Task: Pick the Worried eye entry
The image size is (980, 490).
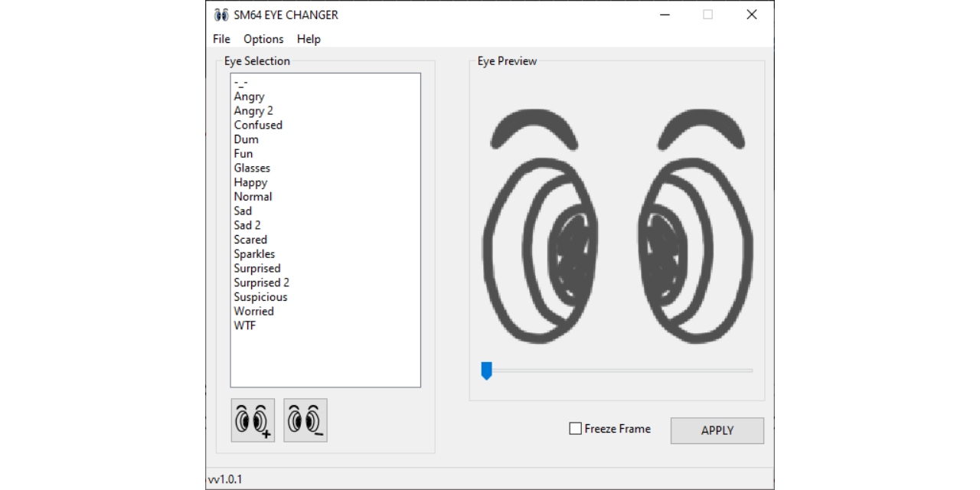Action: click(x=325, y=311)
